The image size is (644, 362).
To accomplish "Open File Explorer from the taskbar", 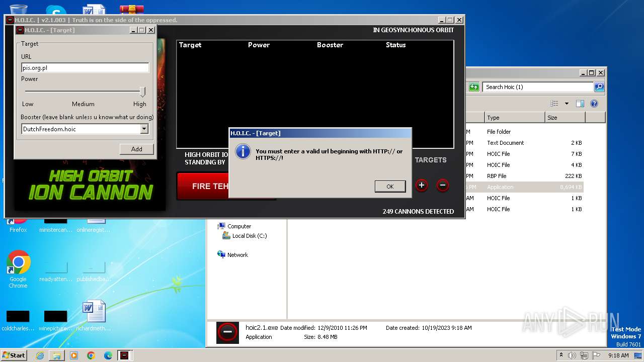I will (57, 355).
